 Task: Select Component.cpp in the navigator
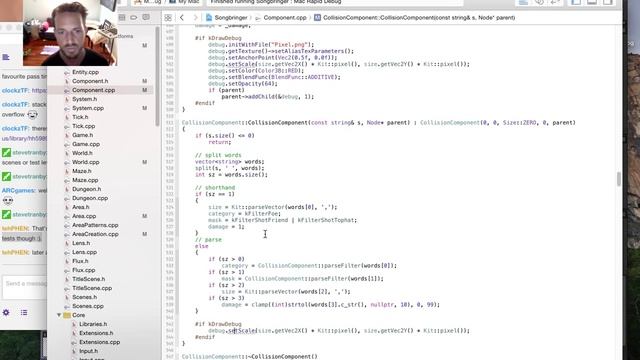[x=93, y=90]
